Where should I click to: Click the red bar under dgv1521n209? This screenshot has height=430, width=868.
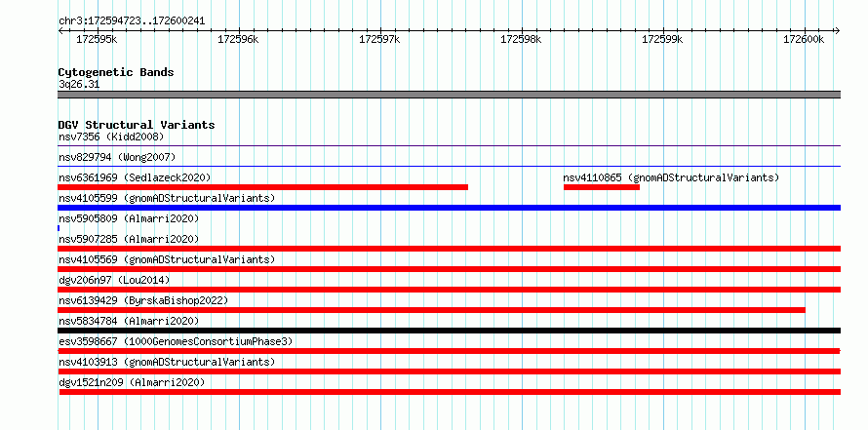(450, 392)
